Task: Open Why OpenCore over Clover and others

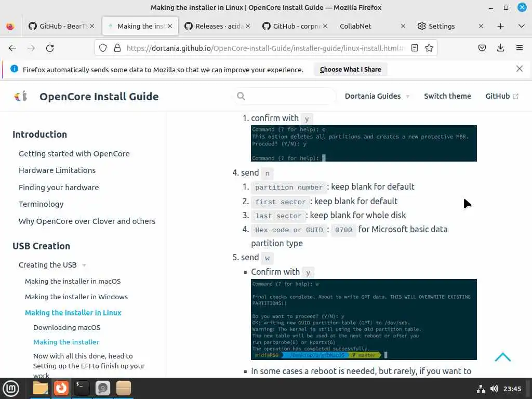Action: coord(87,221)
